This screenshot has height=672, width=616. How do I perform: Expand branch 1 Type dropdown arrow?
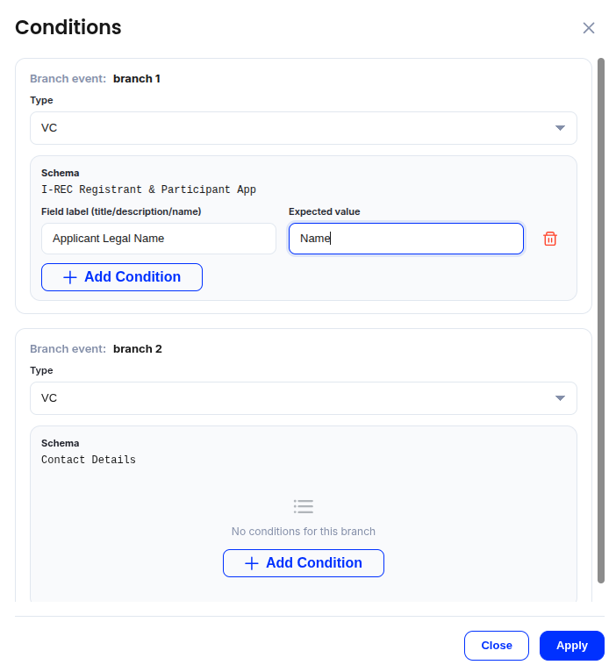pos(560,128)
